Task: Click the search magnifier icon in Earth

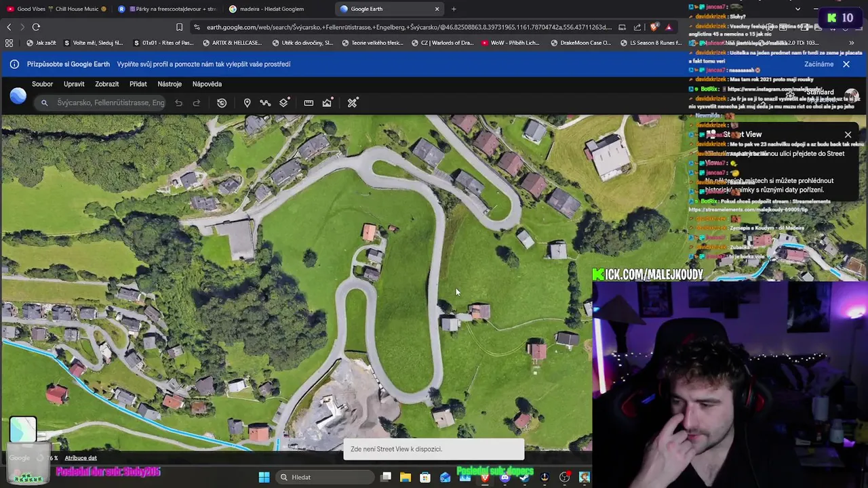Action: (x=44, y=103)
